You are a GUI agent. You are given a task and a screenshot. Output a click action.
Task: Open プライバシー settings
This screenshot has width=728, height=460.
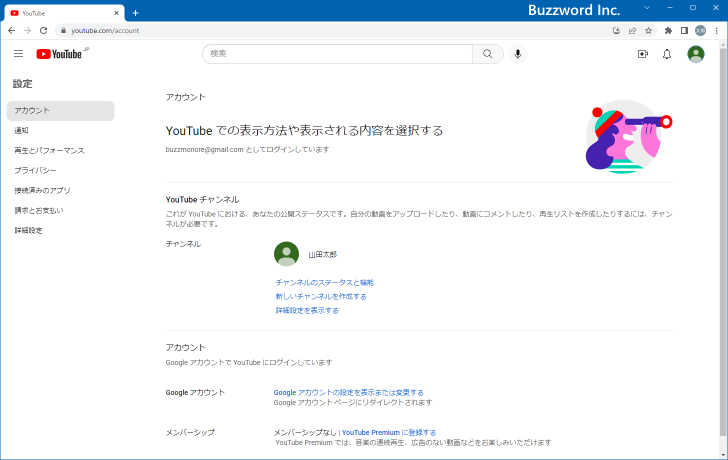pos(60,171)
